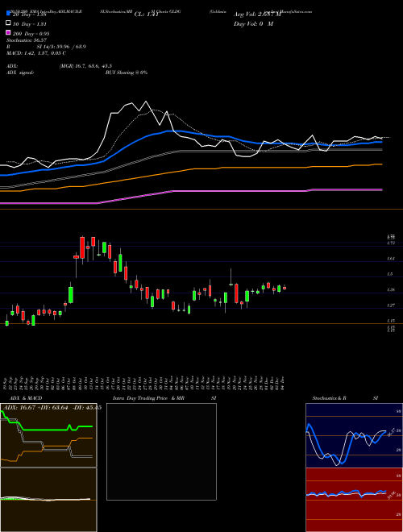The height and width of the screenshot is (532, 403).
Task: Click the 'Intra Day Trading Price & MR' title
Action: pyautogui.click(x=148, y=398)
